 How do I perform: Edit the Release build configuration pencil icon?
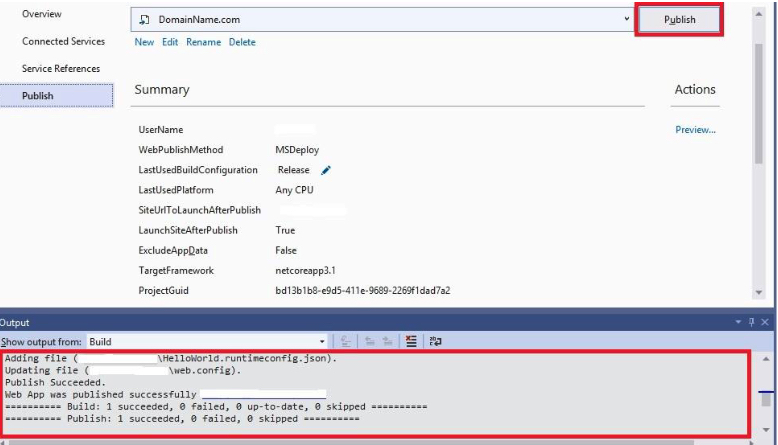[325, 170]
